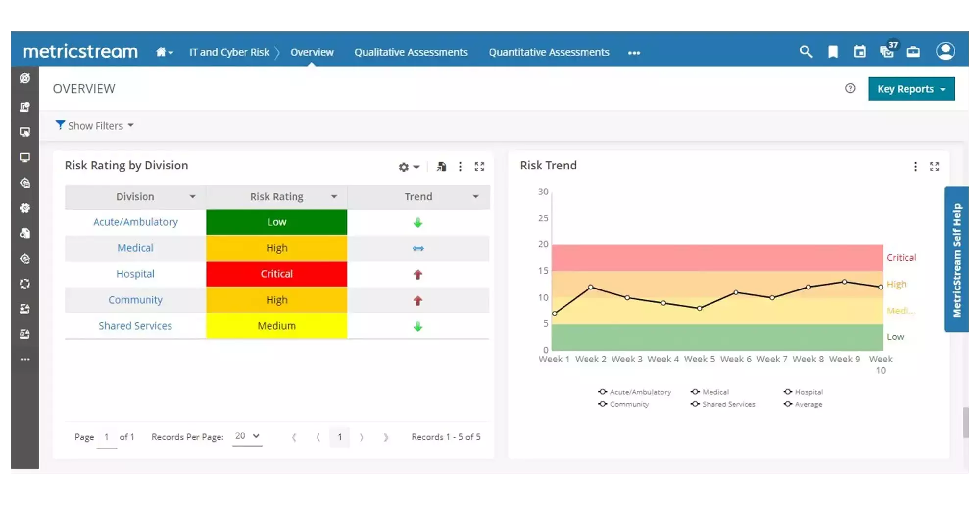Click the page scrollbar on right edge
Image resolution: width=980 pixels, height=505 pixels.
[x=966, y=422]
